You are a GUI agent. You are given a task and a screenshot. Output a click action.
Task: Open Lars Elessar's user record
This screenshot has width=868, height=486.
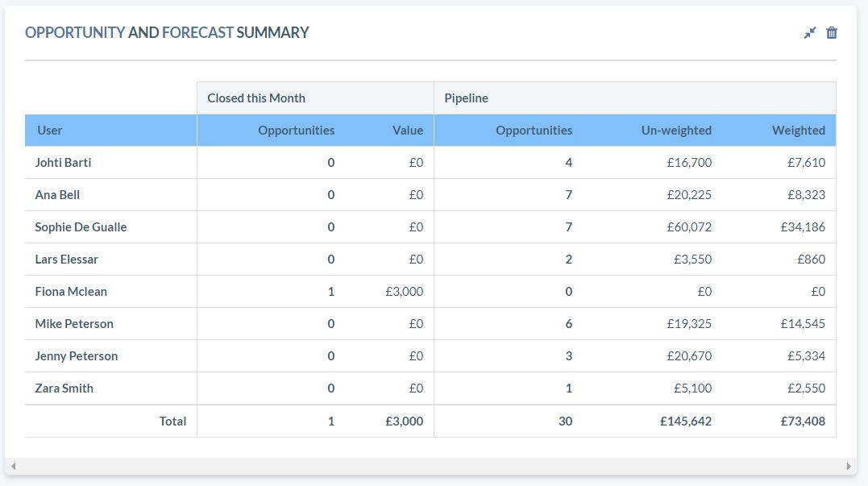click(66, 259)
